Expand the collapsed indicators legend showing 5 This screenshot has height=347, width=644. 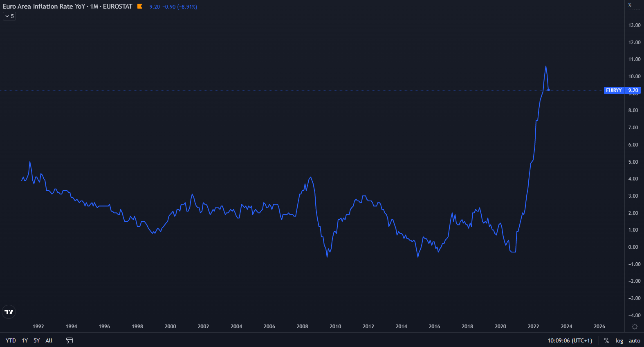9,16
